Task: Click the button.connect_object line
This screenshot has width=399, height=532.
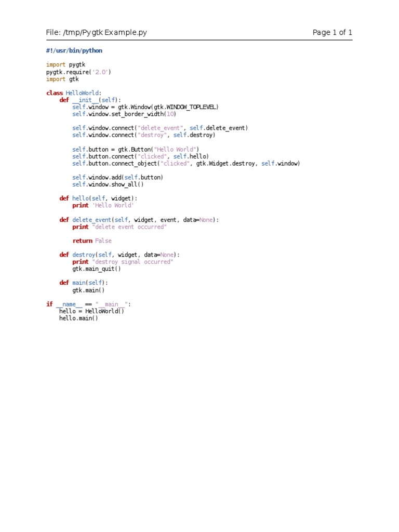Action: 186,164
